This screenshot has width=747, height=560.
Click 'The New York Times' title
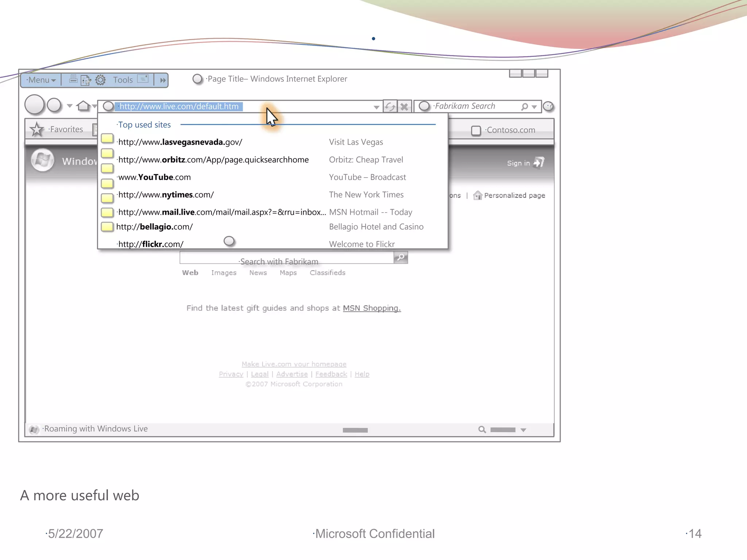[366, 195]
